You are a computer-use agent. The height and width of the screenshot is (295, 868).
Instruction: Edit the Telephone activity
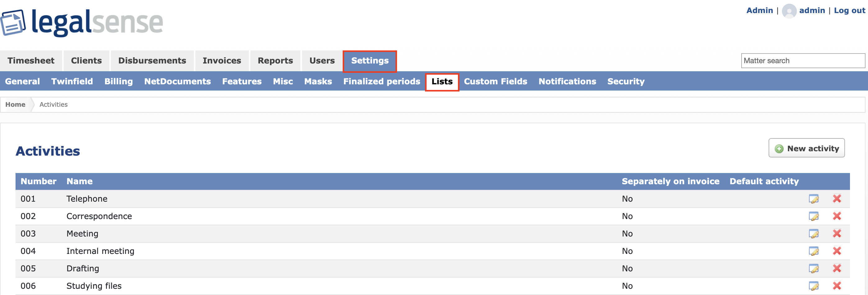click(813, 199)
